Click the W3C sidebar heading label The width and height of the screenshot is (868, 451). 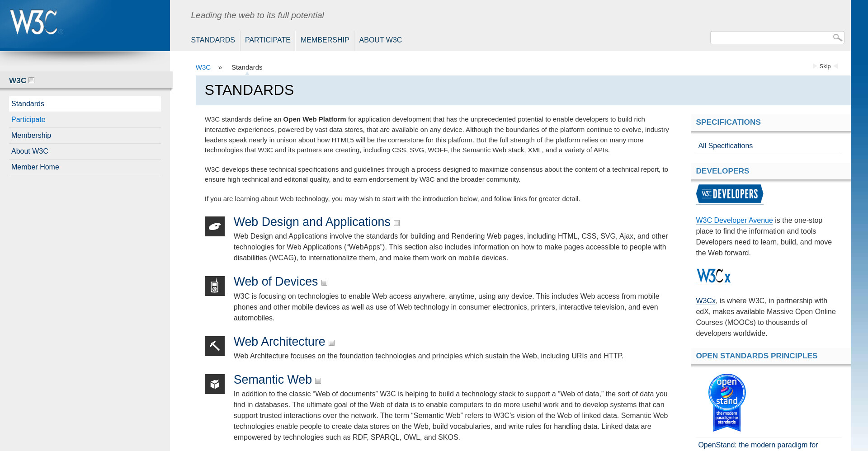tap(18, 80)
